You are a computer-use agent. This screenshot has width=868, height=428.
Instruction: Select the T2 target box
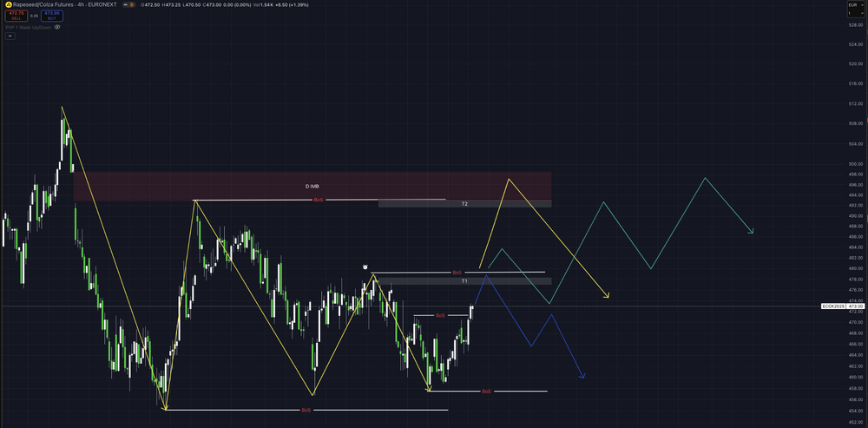pyautogui.click(x=465, y=204)
